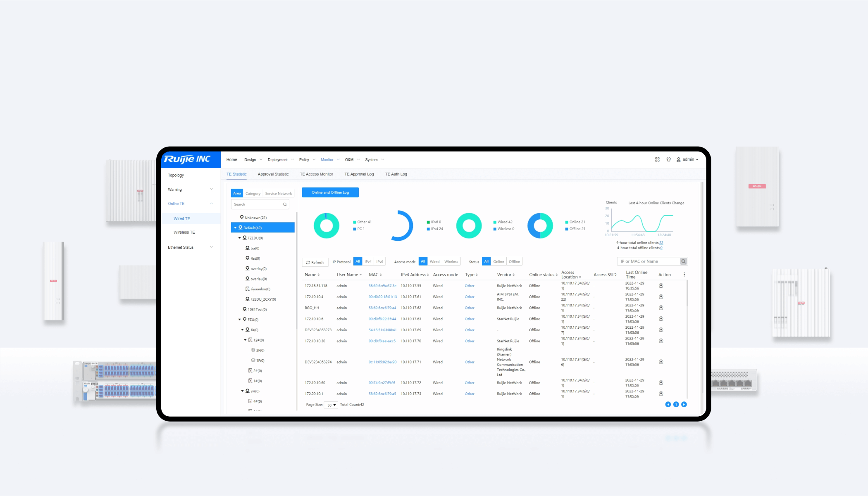868x496 pixels.
Task: Click the bell/notification icon in header
Action: click(668, 159)
